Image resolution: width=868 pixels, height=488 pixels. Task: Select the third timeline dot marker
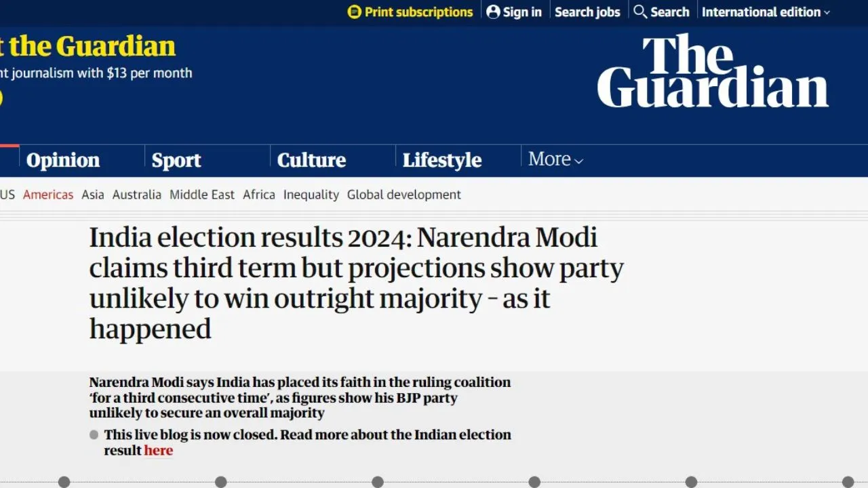tap(378, 482)
